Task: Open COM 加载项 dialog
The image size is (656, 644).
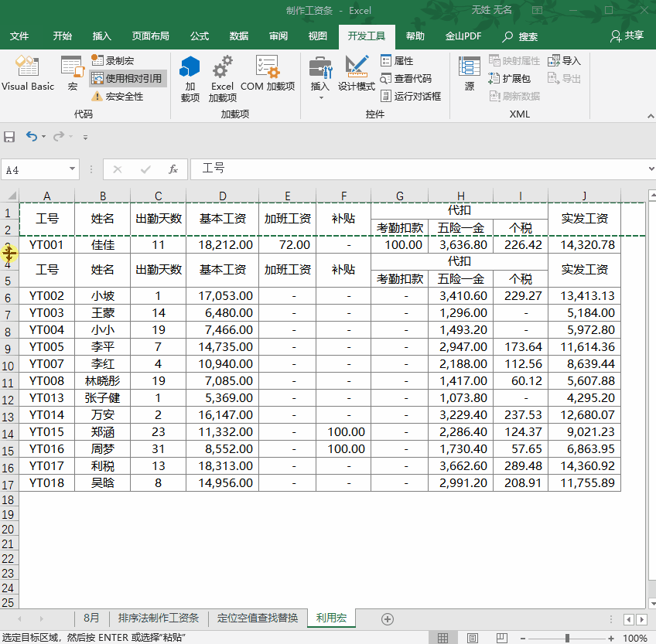Action: pyautogui.click(x=268, y=73)
